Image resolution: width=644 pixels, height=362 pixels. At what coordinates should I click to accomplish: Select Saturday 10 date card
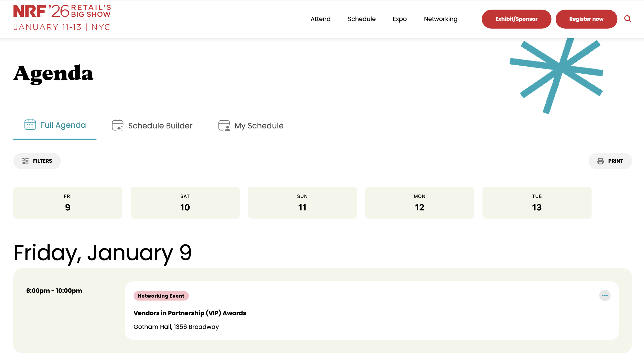coord(185,203)
